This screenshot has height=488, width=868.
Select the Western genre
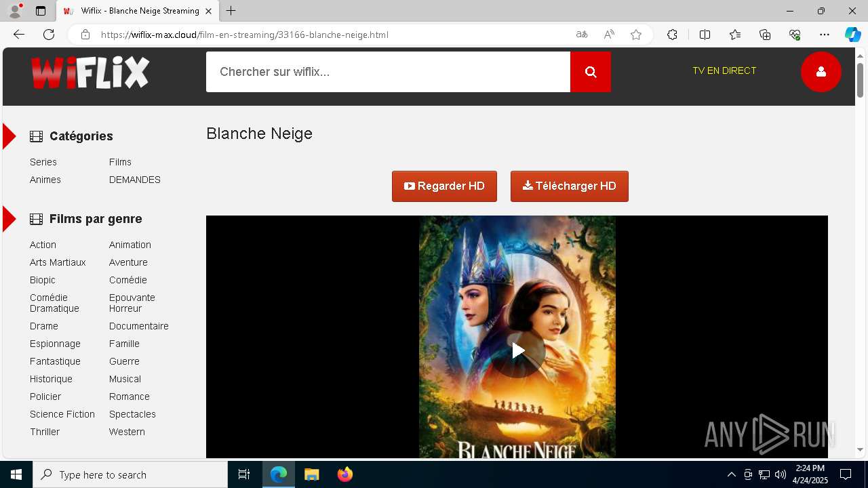tap(127, 432)
